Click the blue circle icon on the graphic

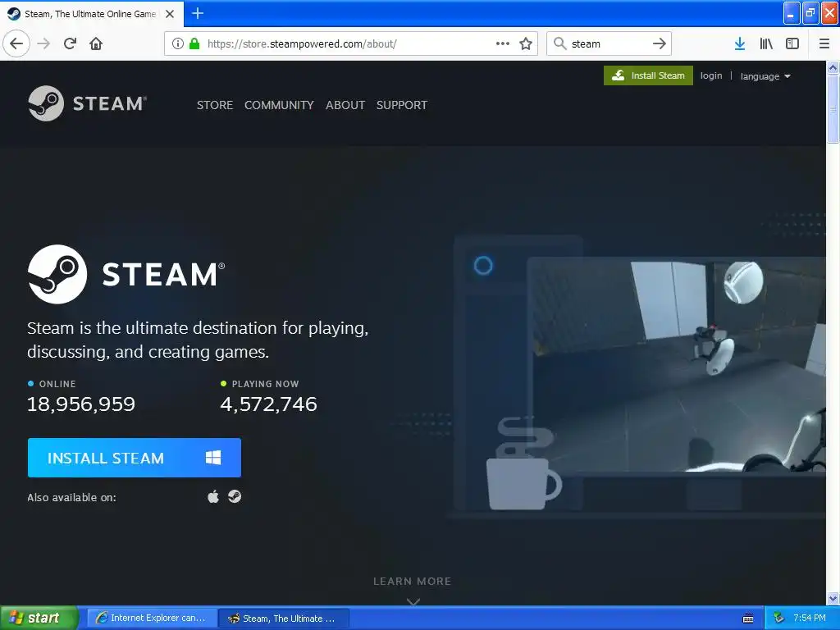point(483,265)
